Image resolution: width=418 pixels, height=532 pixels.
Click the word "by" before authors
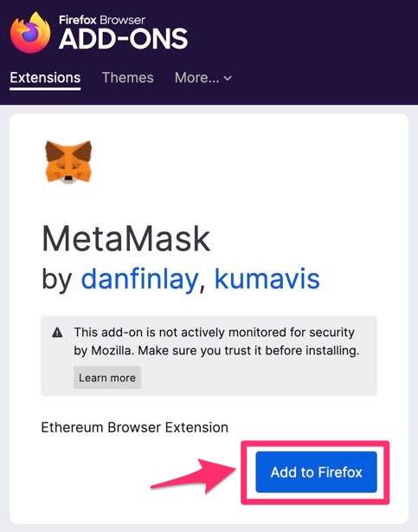(x=56, y=280)
